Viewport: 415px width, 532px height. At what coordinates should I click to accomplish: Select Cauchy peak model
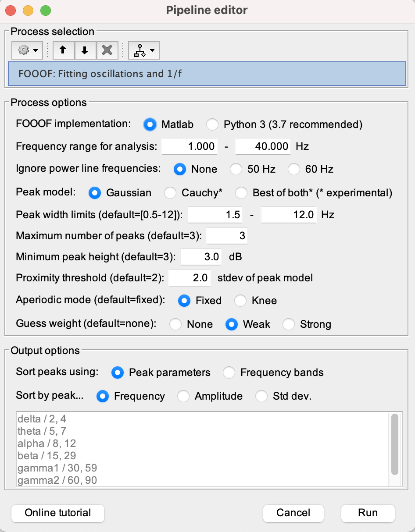pyautogui.click(x=170, y=192)
